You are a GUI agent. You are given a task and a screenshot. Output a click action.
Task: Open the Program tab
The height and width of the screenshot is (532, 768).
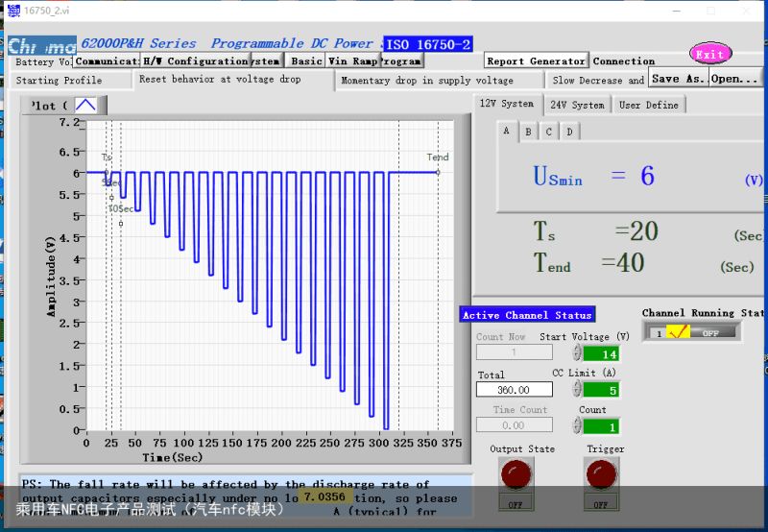(x=401, y=60)
